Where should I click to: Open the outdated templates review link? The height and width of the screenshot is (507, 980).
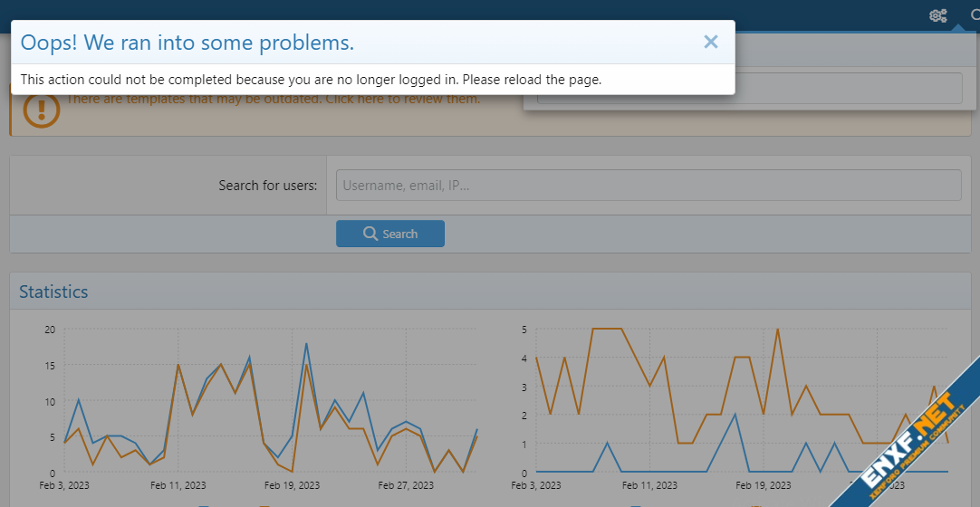[x=273, y=99]
